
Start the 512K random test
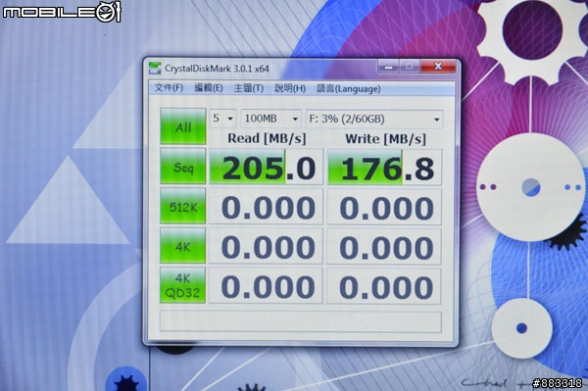[x=183, y=206]
